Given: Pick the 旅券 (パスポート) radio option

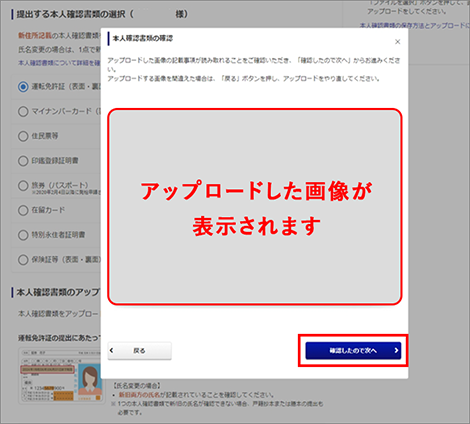Looking at the screenshot, I should (23, 186).
